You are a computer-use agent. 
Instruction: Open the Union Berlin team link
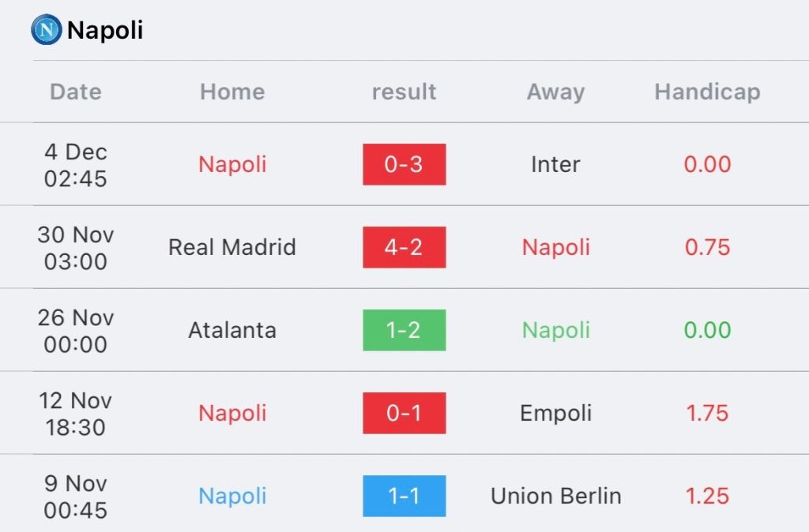(x=555, y=496)
